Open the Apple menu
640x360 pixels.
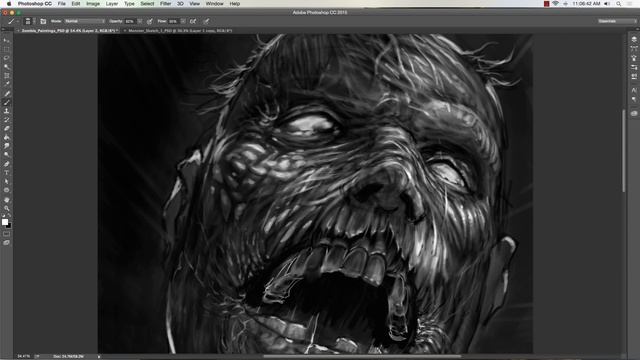(9, 4)
